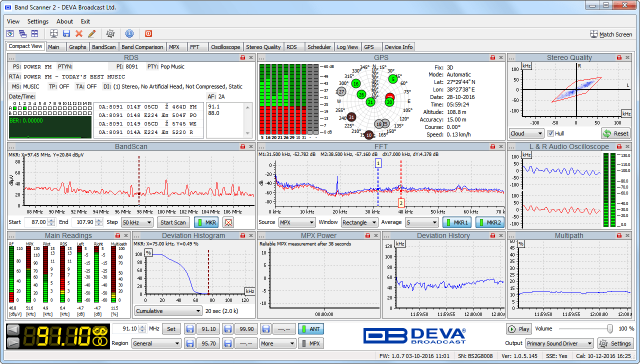Screen dimensions: 640x364
Task: Click the monitor layout toolbar icon
Action: tap(54, 33)
